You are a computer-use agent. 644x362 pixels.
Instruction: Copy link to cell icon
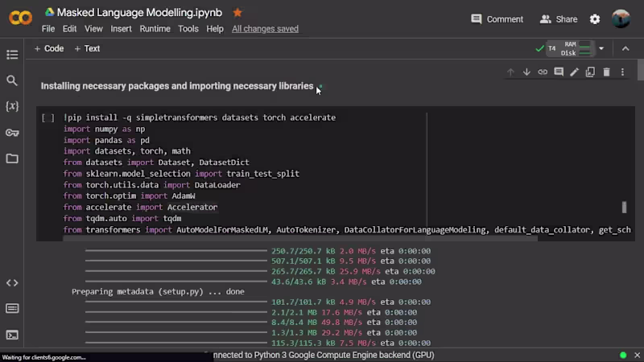(x=543, y=72)
